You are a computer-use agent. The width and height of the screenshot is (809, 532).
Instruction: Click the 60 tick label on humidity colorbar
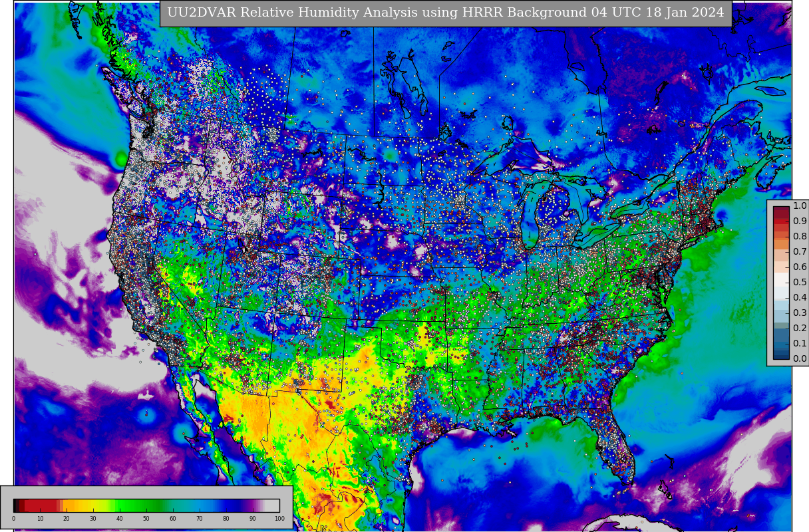(x=173, y=519)
